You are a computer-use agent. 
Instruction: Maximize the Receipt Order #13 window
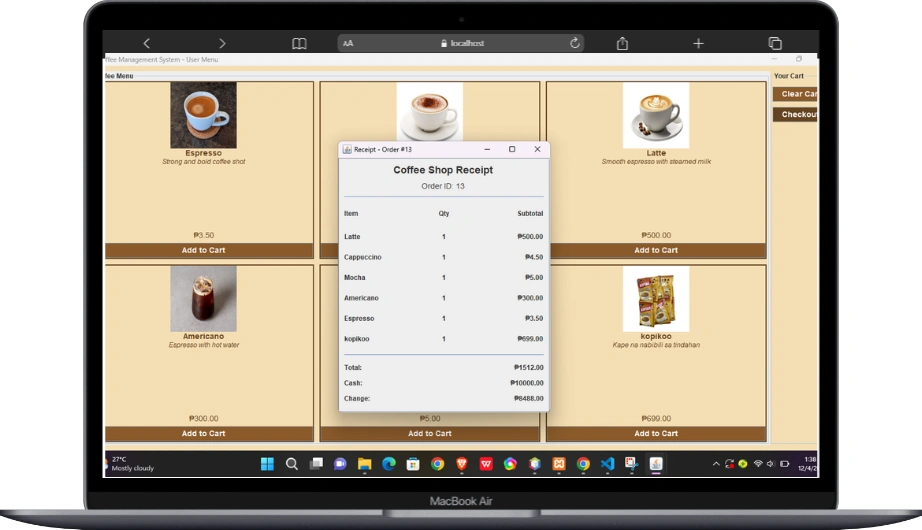(x=512, y=149)
